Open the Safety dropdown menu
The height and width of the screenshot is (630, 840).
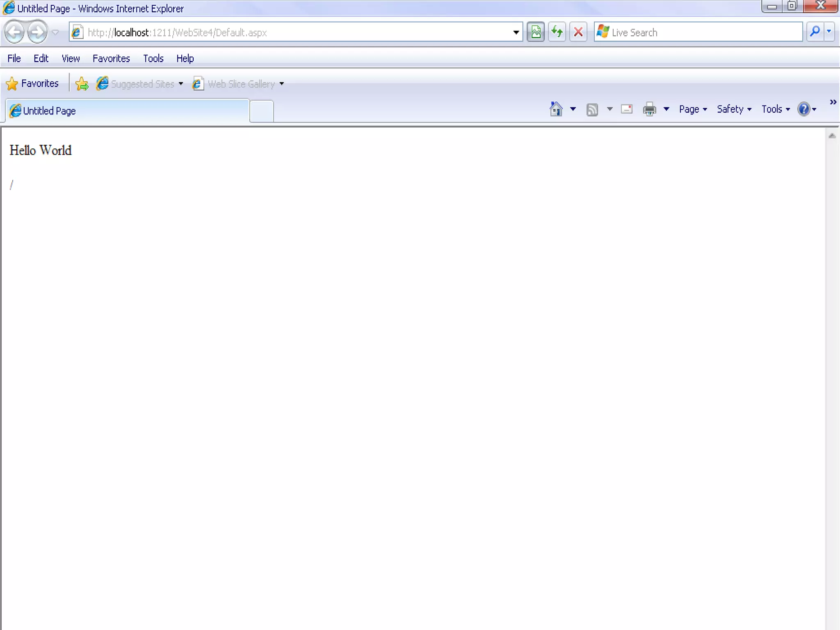click(x=734, y=109)
